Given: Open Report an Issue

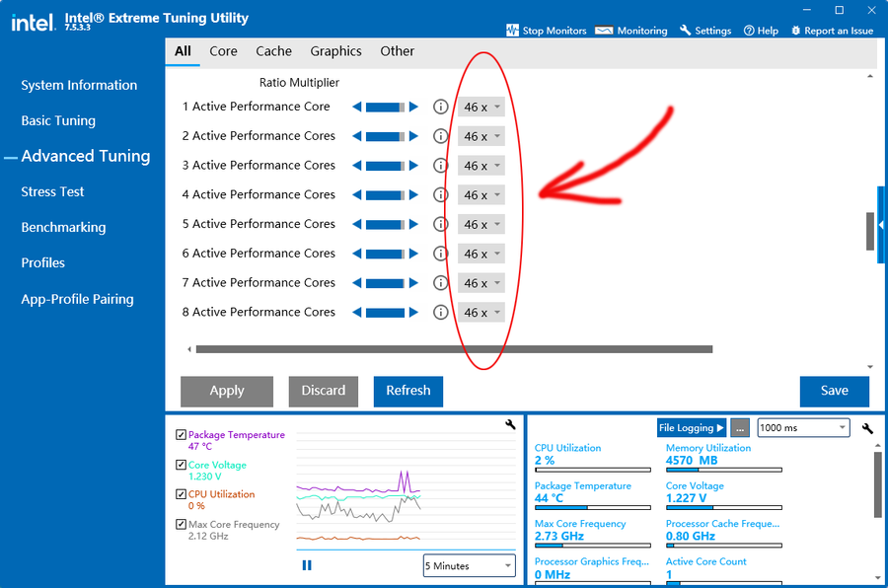Looking at the screenshot, I should [830, 31].
